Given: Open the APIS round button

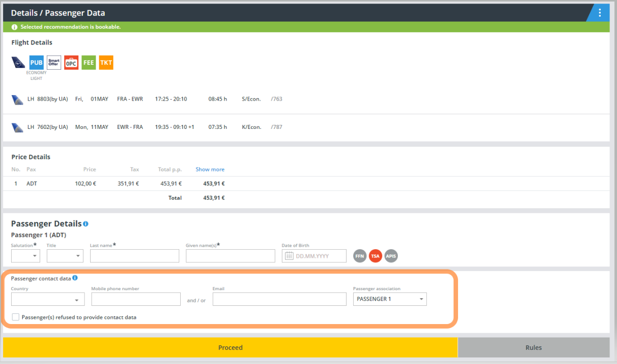Looking at the screenshot, I should 391,256.
